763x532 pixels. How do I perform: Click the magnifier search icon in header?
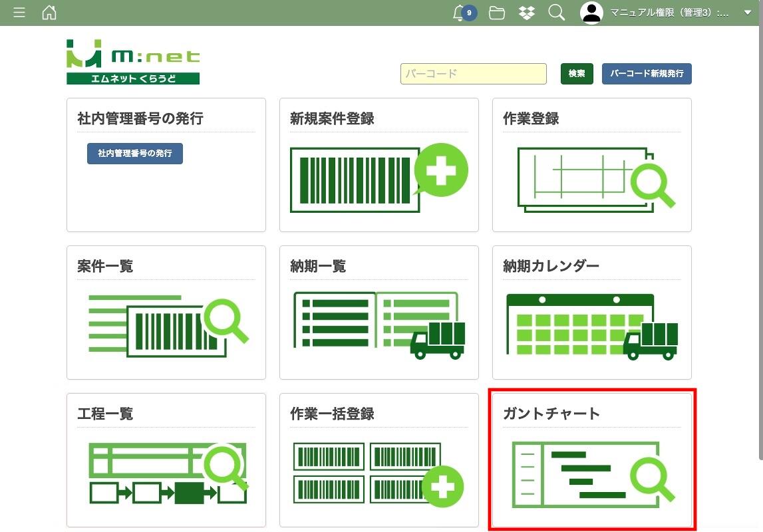click(x=557, y=13)
